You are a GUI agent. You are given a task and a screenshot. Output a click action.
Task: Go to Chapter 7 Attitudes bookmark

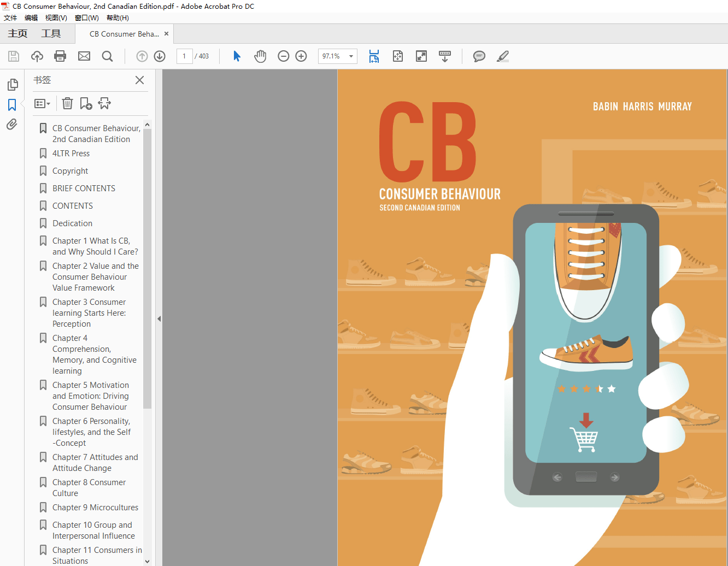tap(95, 463)
